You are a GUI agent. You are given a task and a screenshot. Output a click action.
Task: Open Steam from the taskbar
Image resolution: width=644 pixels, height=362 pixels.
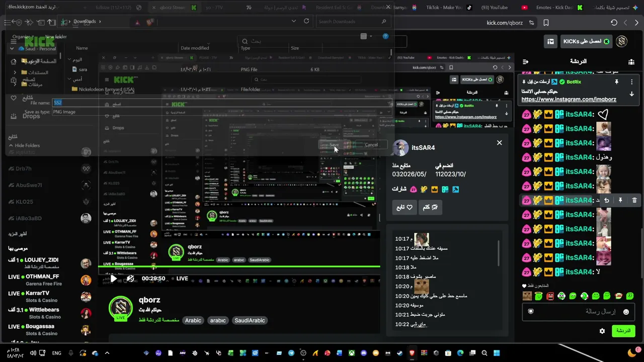400,353
